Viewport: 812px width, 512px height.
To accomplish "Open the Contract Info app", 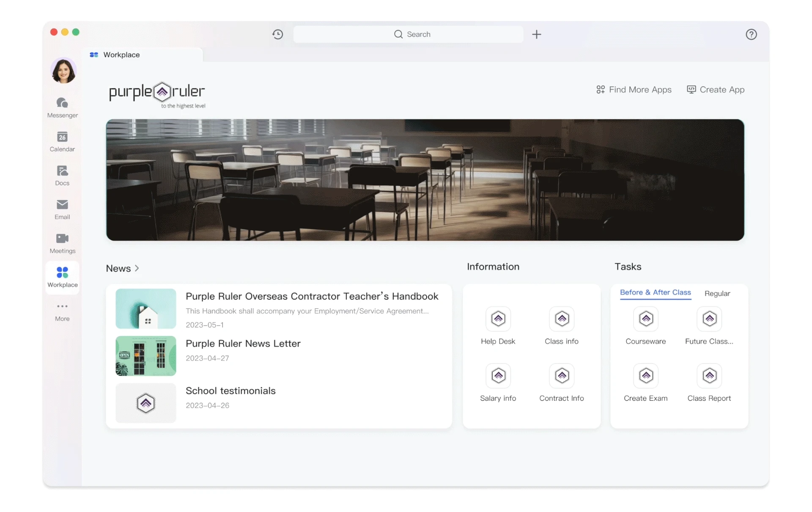I will click(x=561, y=383).
